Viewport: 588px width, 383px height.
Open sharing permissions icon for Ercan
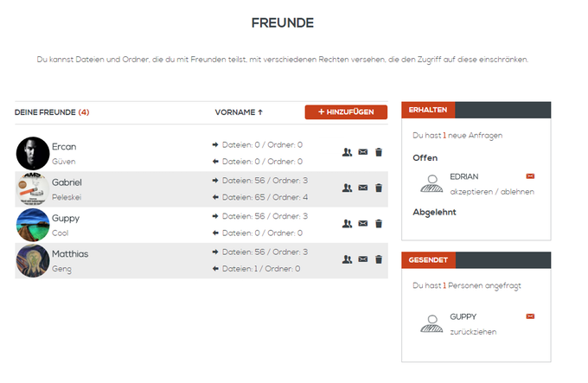coord(347,152)
